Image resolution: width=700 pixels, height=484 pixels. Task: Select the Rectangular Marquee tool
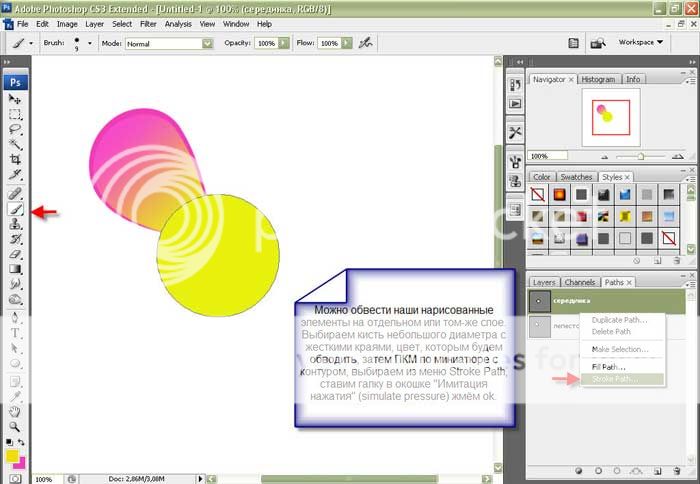tap(15, 114)
